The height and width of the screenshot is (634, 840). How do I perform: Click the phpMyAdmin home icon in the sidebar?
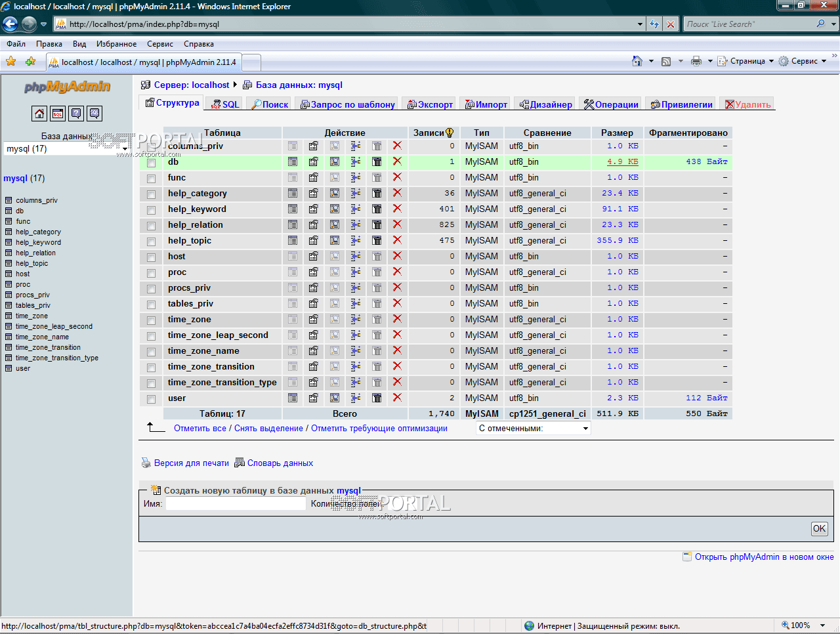tap(39, 114)
